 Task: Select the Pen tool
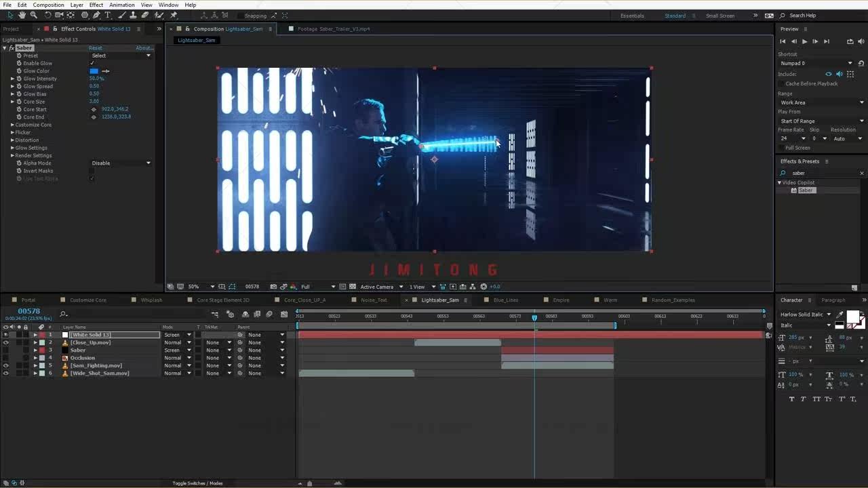tap(96, 15)
